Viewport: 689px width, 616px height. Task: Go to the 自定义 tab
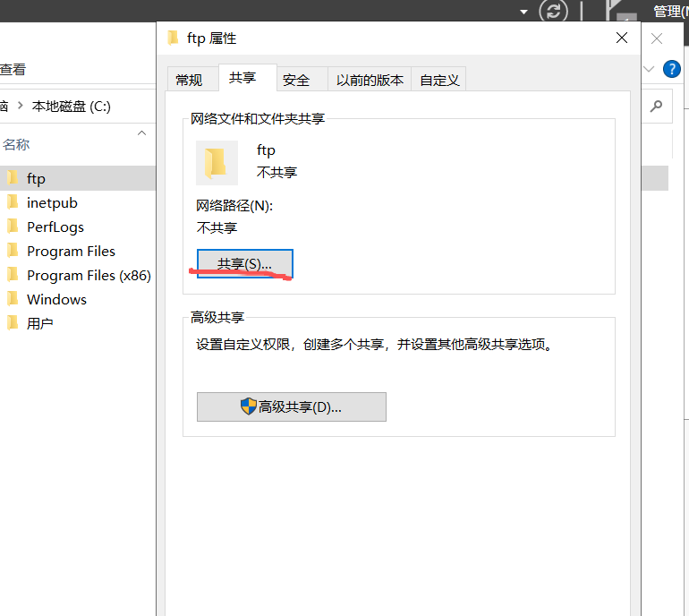point(439,80)
